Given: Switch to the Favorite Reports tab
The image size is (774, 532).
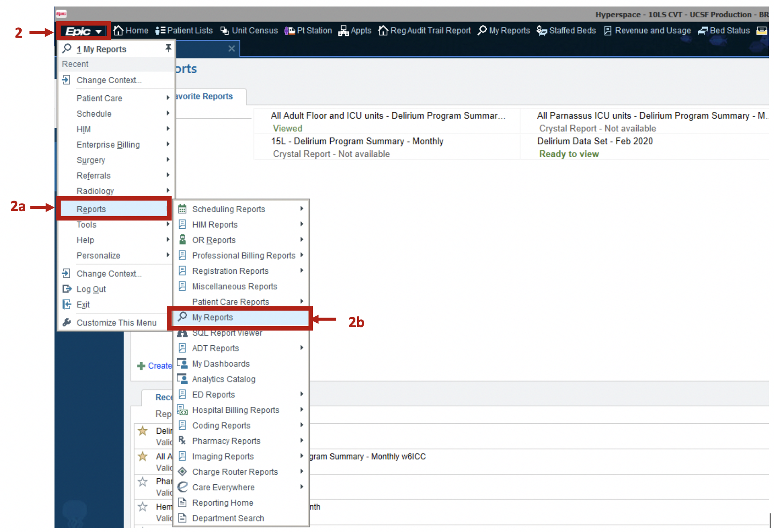Looking at the screenshot, I should [205, 97].
